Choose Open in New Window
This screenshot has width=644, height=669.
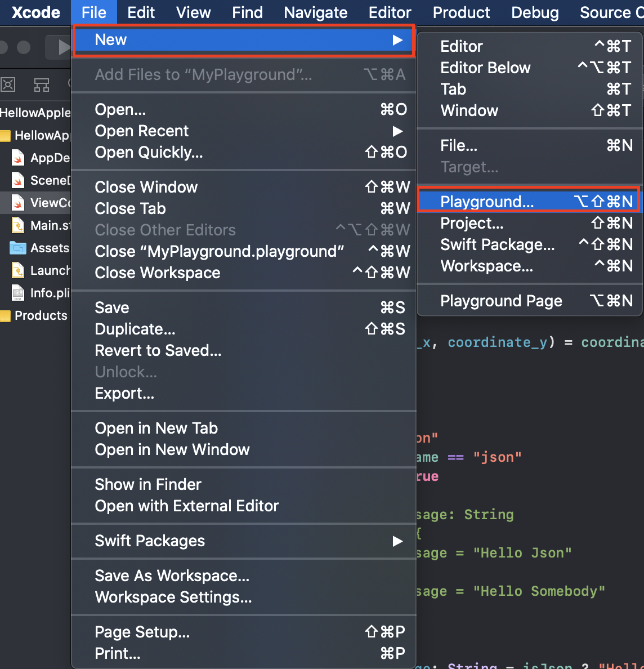pyautogui.click(x=244, y=449)
